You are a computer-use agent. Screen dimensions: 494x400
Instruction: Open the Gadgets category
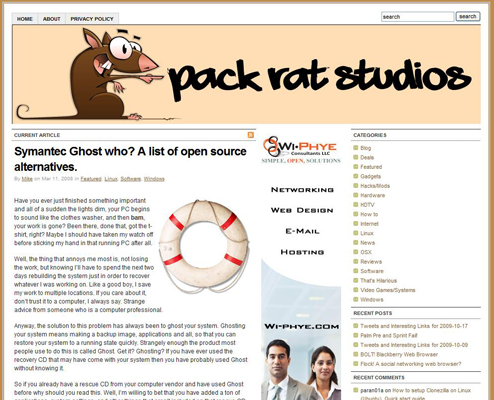[x=370, y=176]
